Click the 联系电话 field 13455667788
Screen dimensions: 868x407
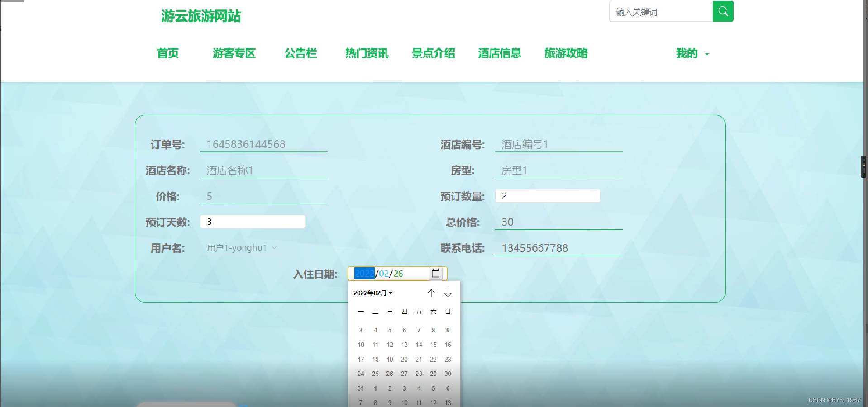[x=559, y=248]
